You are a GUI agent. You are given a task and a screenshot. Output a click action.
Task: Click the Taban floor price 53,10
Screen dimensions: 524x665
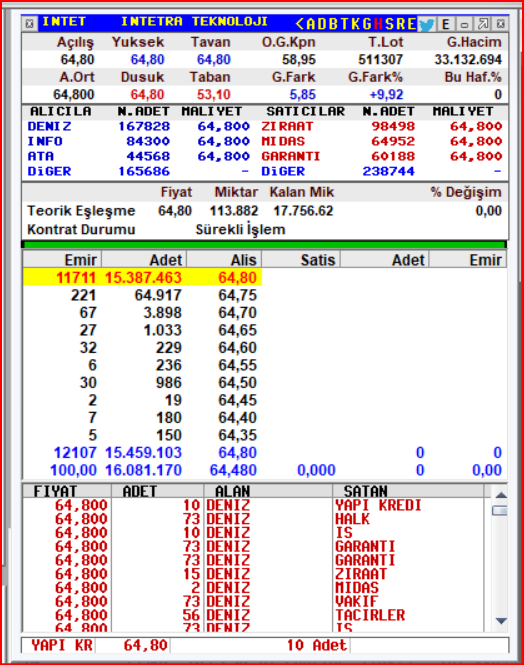214,94
